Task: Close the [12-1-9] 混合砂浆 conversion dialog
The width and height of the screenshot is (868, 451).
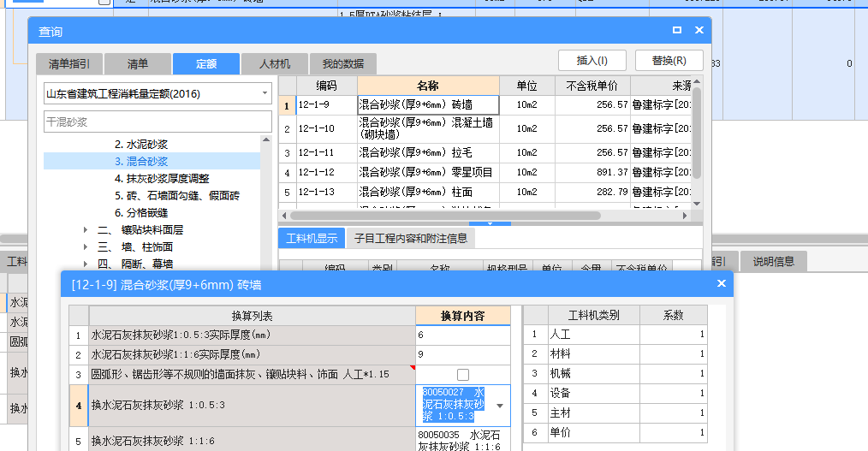Action: click(x=722, y=283)
